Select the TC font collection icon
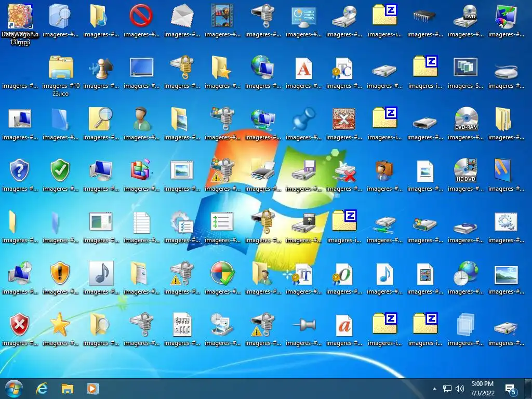The image size is (532, 399). [343, 68]
